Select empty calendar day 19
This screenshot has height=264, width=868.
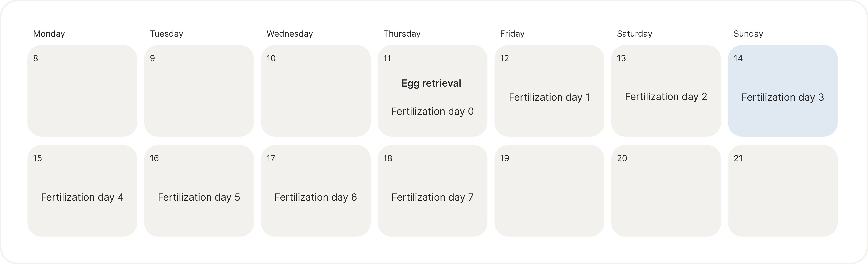(549, 190)
